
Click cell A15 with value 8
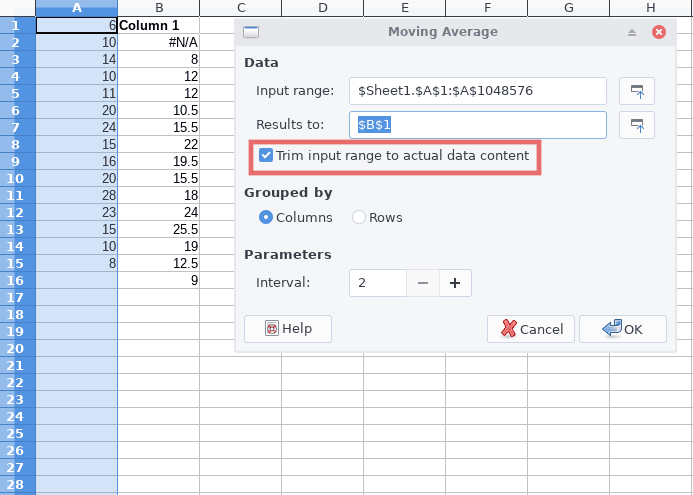[x=76, y=263]
